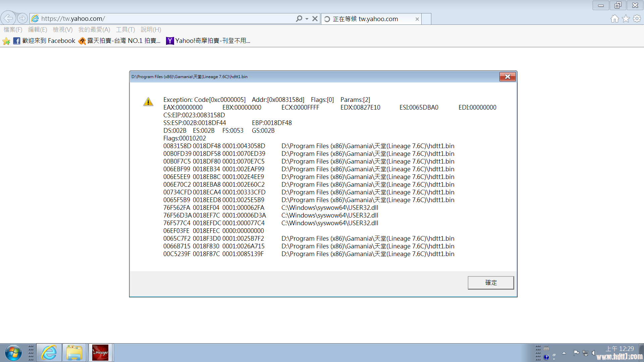Close the hdtt1.bin error dialog
The height and width of the screenshot is (362, 644).
point(507,77)
